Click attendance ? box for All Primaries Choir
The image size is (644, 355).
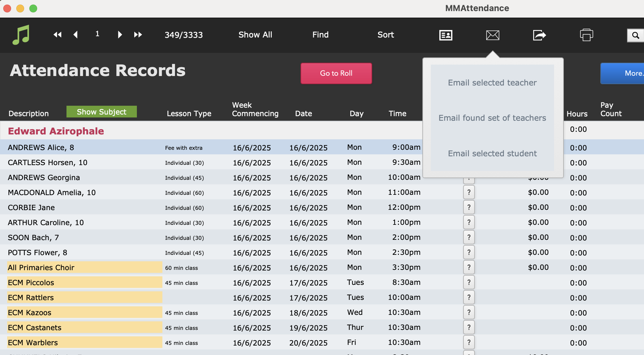[x=469, y=268]
